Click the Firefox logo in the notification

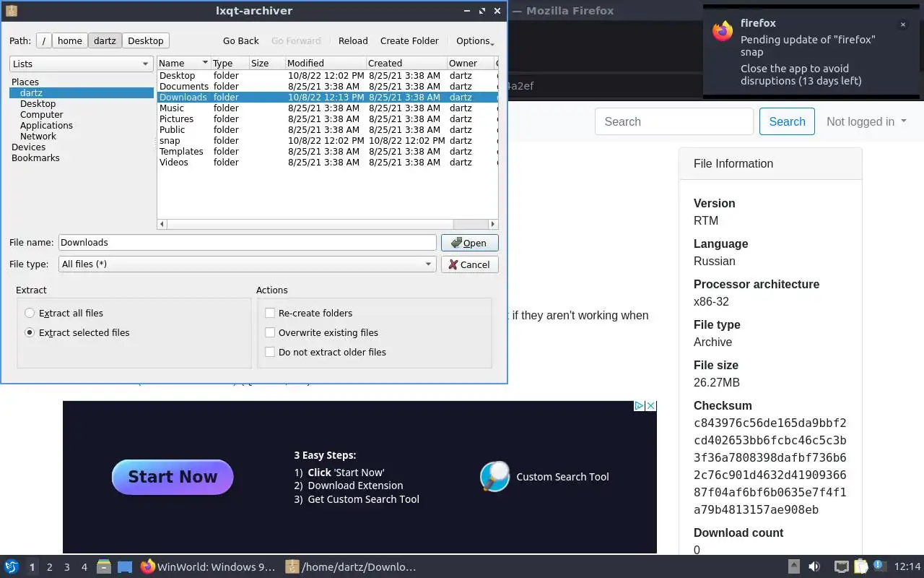(x=723, y=31)
